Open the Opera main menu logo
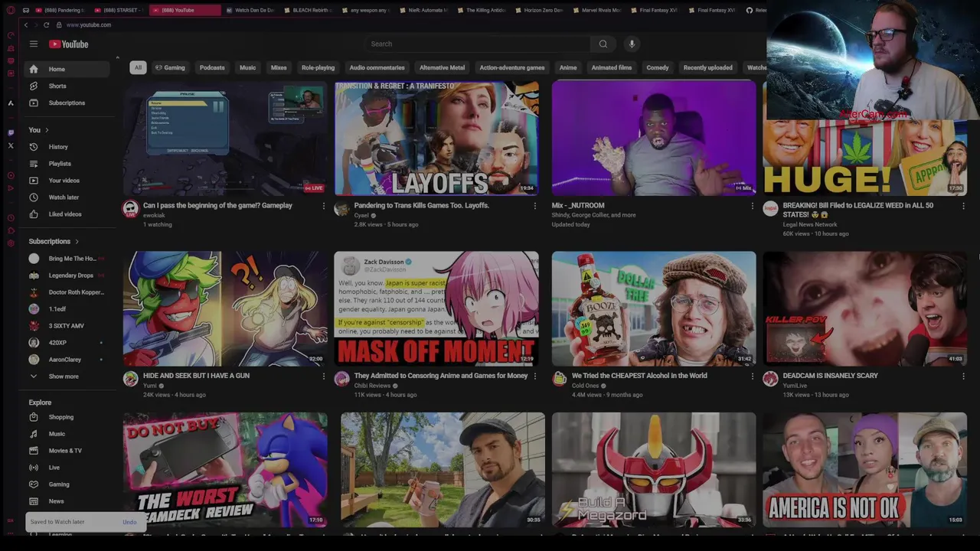The width and height of the screenshot is (980, 551). 11,10
